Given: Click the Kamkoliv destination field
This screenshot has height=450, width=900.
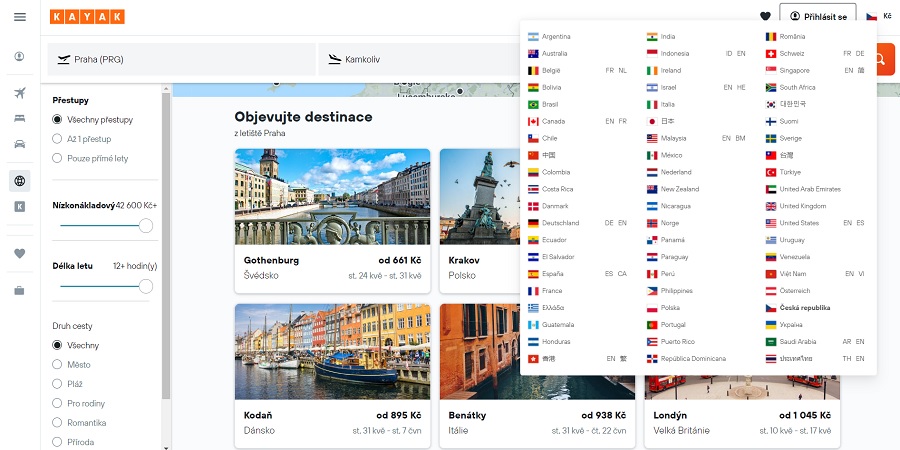Looking at the screenshot, I should pos(419,59).
